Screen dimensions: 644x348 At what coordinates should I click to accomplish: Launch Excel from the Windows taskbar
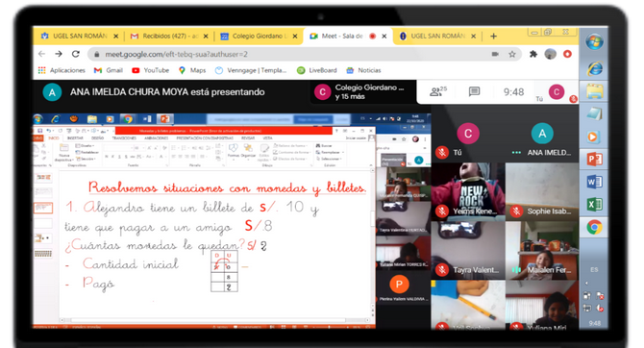click(594, 204)
